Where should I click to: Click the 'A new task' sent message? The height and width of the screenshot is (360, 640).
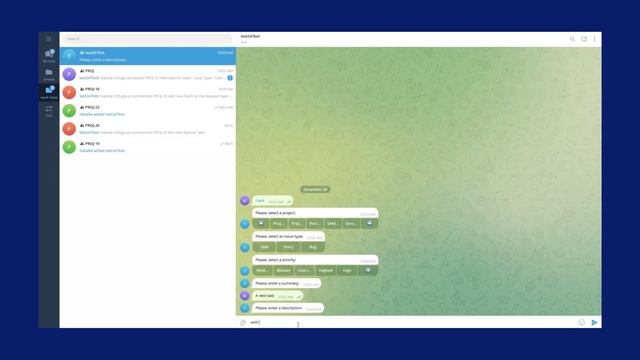point(278,296)
